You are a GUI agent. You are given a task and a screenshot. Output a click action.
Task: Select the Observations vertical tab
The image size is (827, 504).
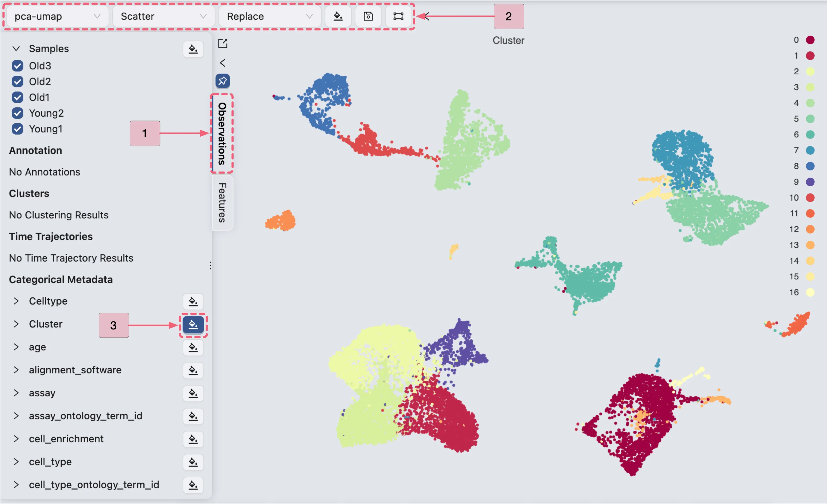click(x=222, y=133)
